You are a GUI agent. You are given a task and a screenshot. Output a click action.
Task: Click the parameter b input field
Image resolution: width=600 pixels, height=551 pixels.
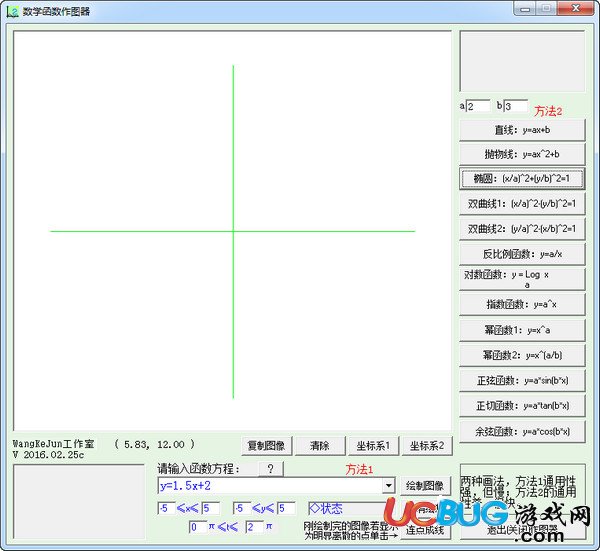pyautogui.click(x=516, y=106)
